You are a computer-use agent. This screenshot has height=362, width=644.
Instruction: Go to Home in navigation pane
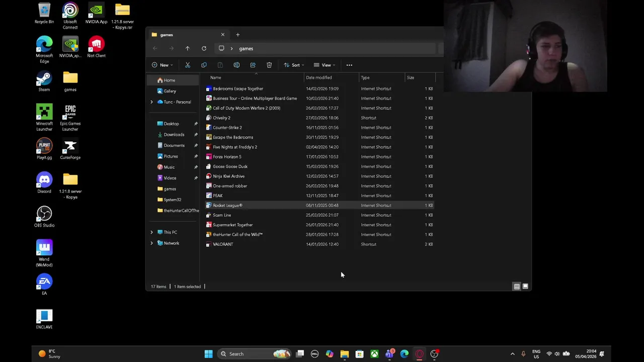point(173,80)
